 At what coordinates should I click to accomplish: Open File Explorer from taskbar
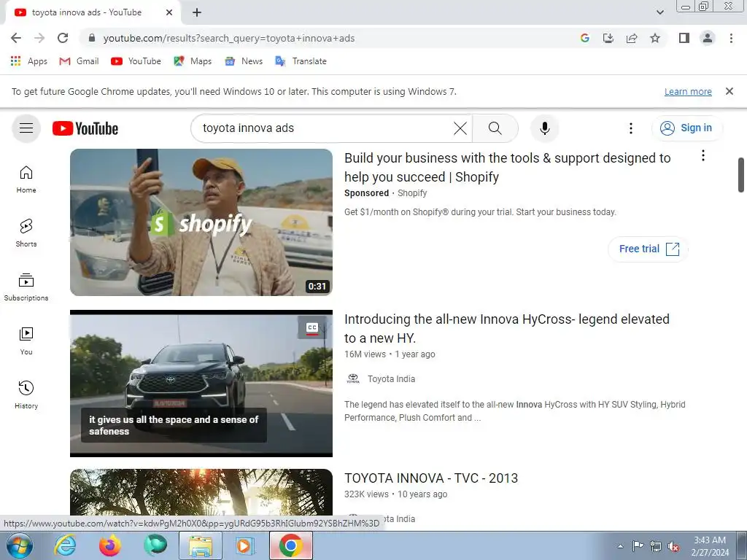(x=201, y=545)
